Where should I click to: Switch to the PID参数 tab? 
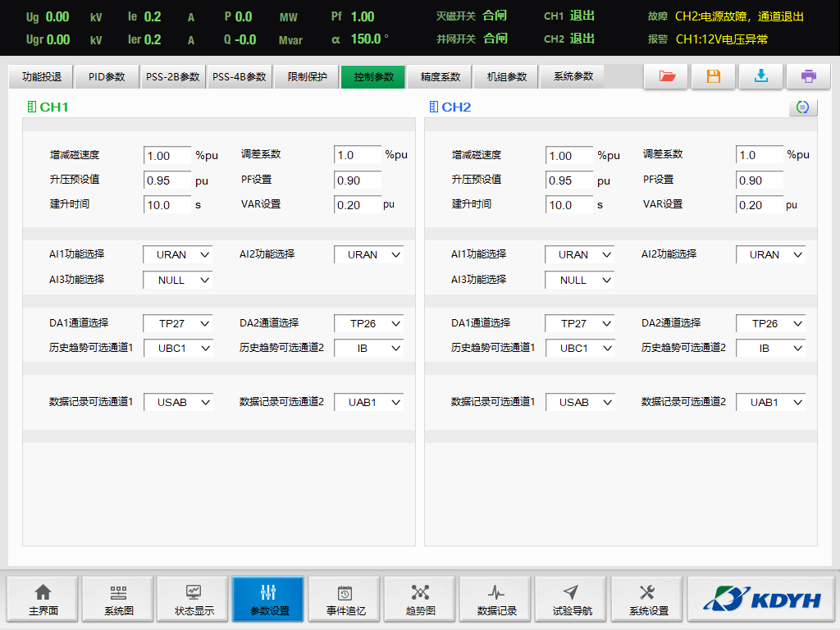[x=107, y=77]
